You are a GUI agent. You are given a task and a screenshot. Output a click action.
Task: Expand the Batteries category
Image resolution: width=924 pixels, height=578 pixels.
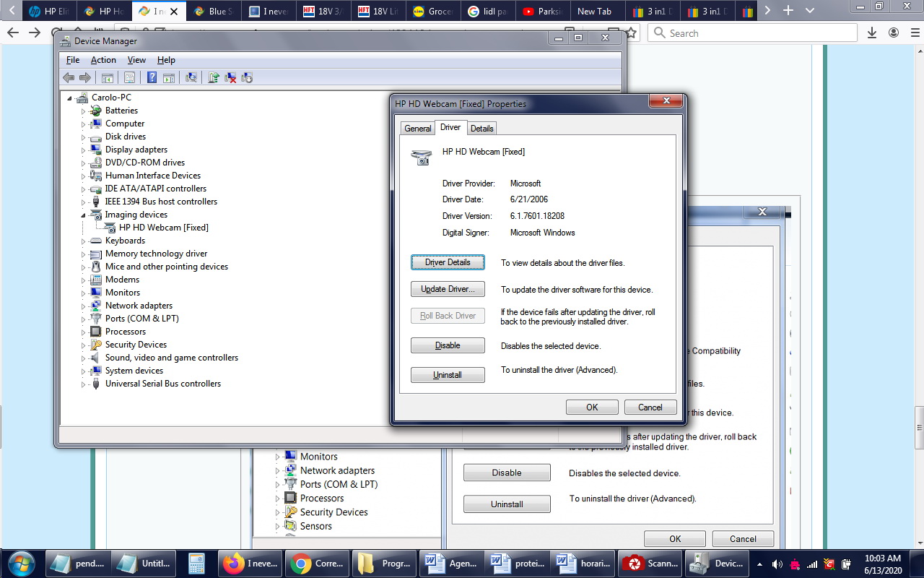84,111
